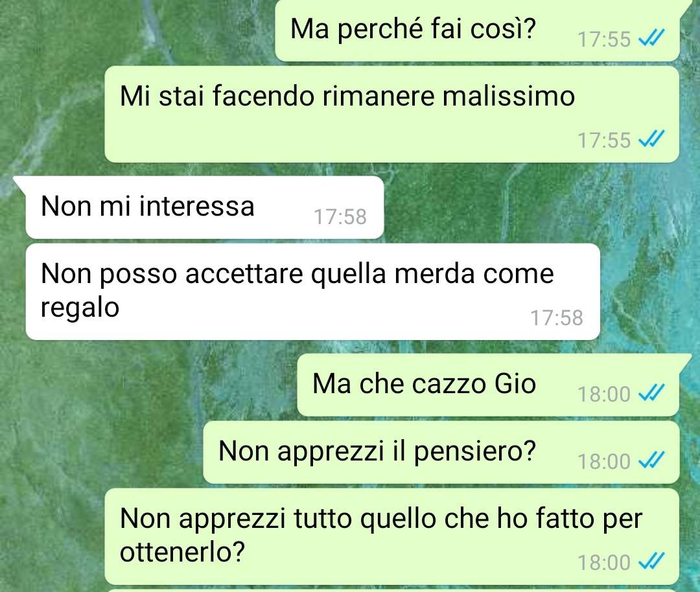Tap the 'Ma perché fai così?' message bubble
The image size is (700, 592).
[x=477, y=30]
